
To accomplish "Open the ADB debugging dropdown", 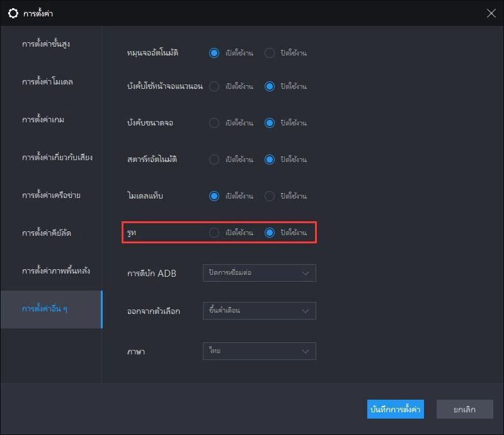I will coord(259,273).
